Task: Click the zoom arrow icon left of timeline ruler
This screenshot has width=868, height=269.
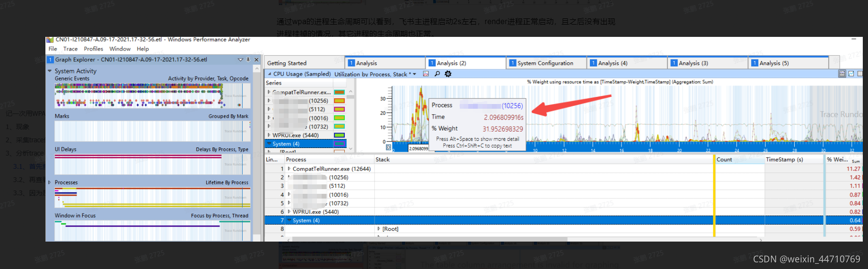Action: (388, 148)
